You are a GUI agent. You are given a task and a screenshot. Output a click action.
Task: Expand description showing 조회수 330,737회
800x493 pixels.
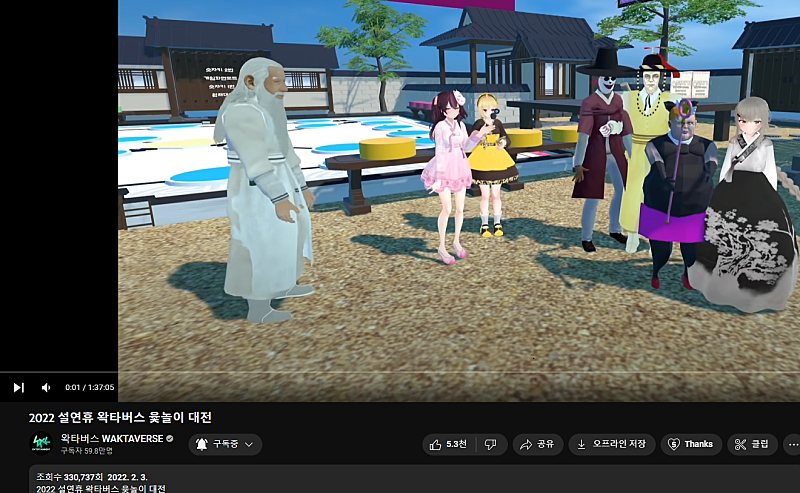[414, 479]
